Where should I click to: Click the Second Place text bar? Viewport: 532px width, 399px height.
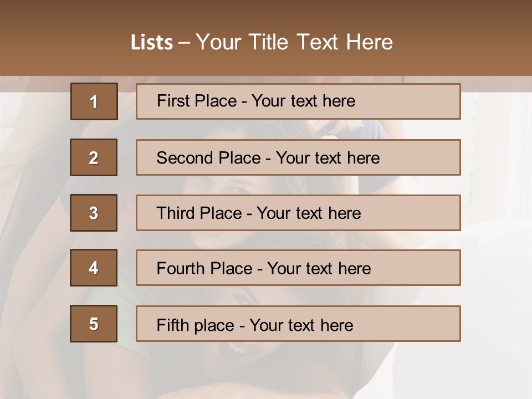(x=298, y=157)
